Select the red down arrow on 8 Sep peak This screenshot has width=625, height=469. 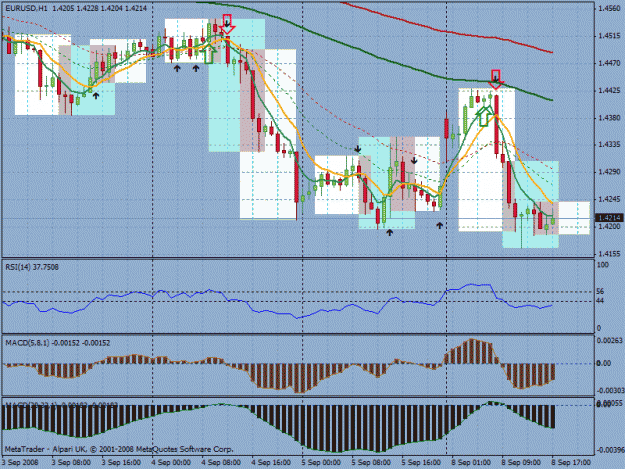pyautogui.click(x=495, y=79)
